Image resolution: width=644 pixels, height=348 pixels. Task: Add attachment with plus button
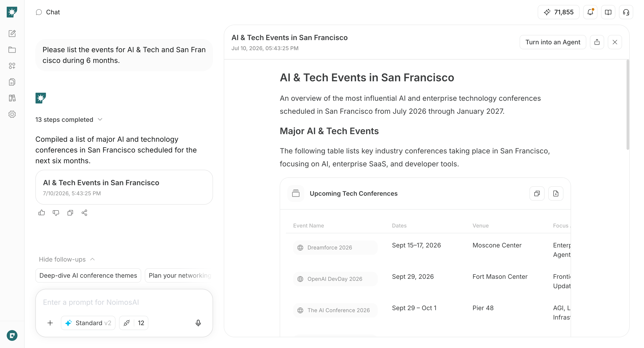(x=50, y=323)
